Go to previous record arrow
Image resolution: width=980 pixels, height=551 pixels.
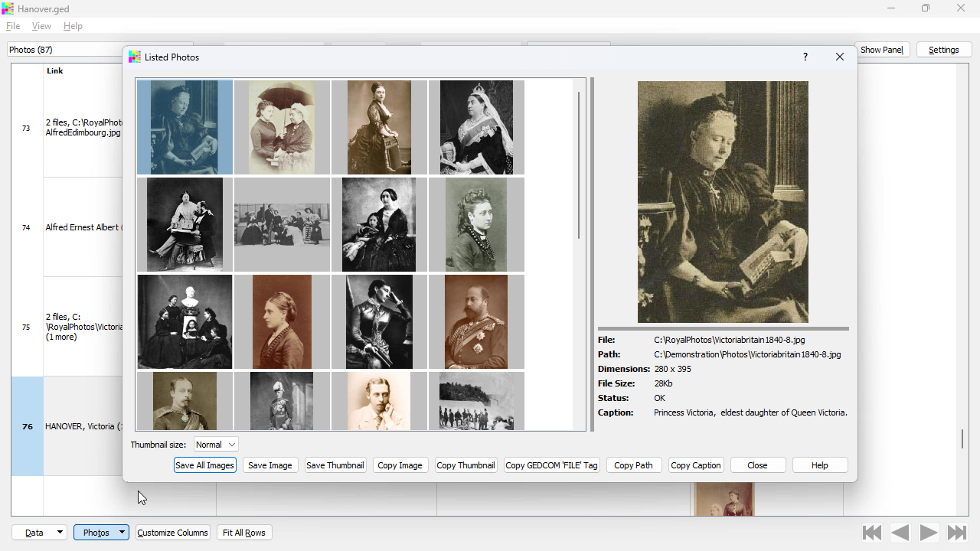(900, 533)
